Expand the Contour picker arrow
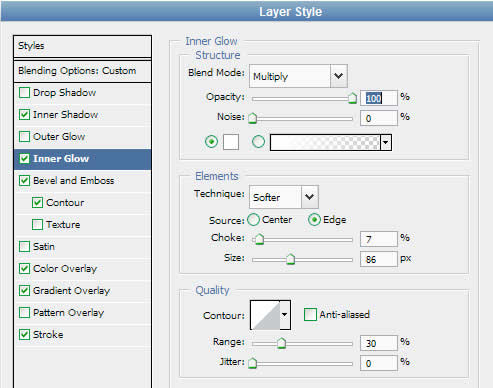 [x=285, y=315]
